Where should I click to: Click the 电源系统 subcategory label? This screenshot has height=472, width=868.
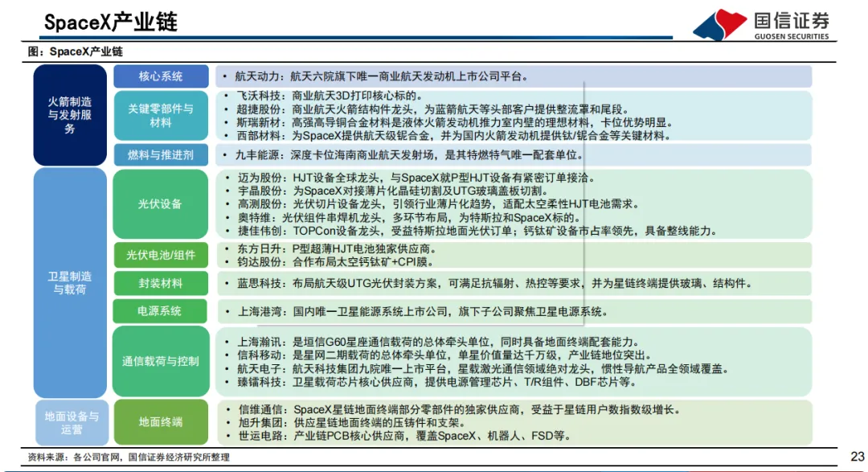[x=160, y=311]
